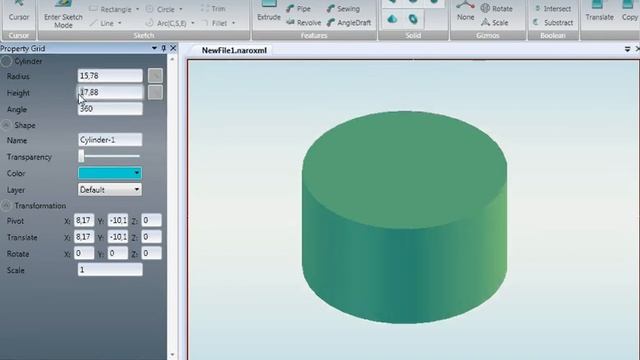The image size is (640, 360).
Task: Click the Substract boolean operation
Action: tap(553, 23)
